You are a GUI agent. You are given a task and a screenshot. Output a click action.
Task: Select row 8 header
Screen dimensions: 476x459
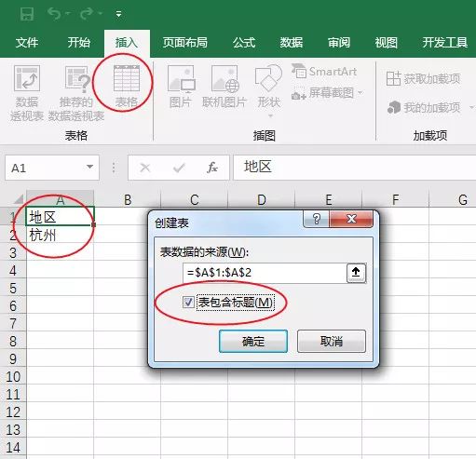pos(13,341)
